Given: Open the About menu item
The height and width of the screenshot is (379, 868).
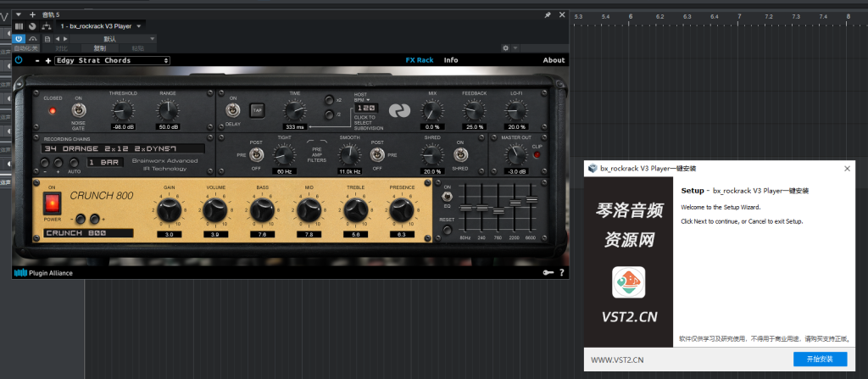Looking at the screenshot, I should (554, 60).
